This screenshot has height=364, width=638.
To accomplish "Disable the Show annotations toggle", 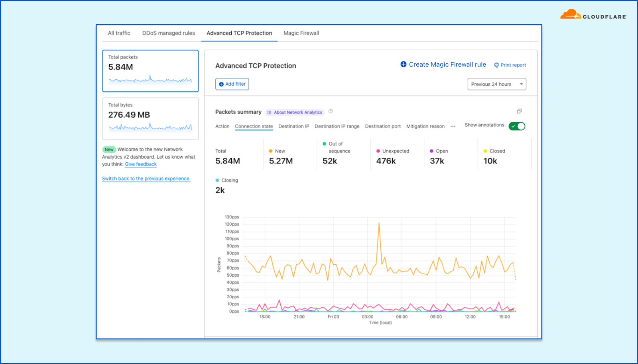I will [x=517, y=126].
